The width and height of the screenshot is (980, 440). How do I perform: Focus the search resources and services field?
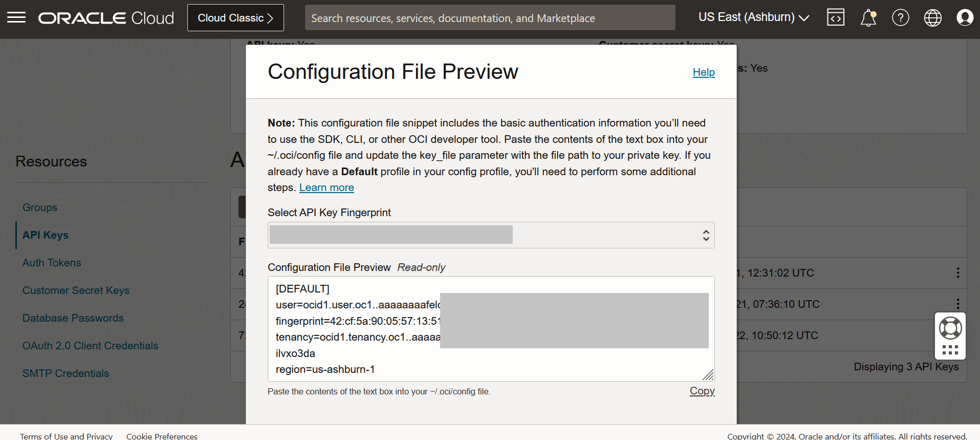490,18
